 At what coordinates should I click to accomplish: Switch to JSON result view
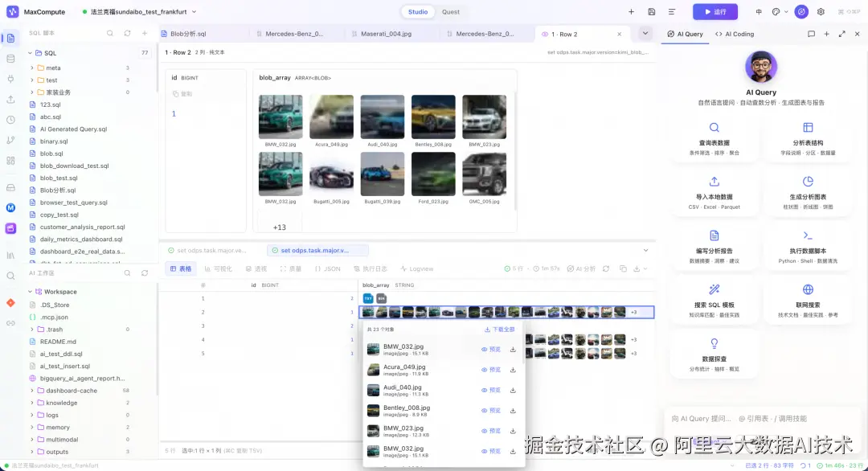pos(328,268)
